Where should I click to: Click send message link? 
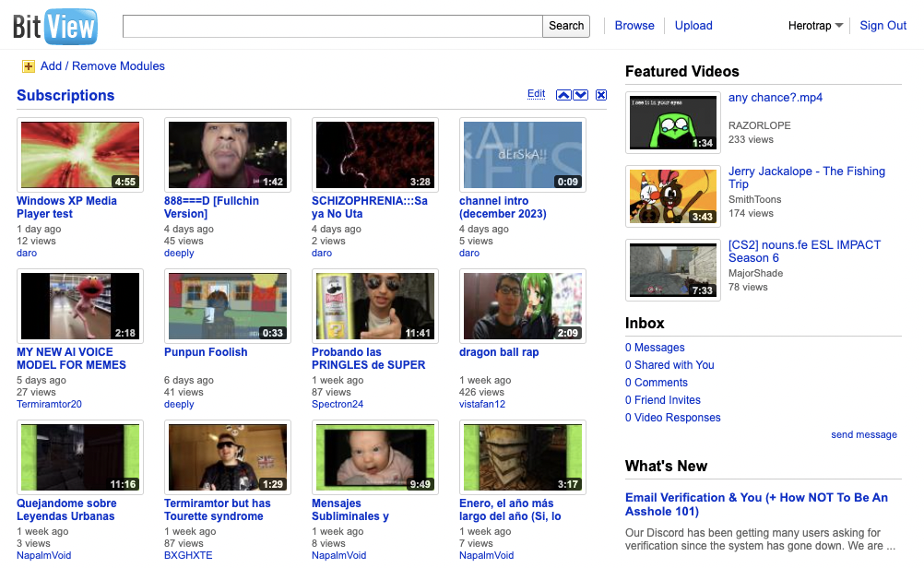(863, 434)
